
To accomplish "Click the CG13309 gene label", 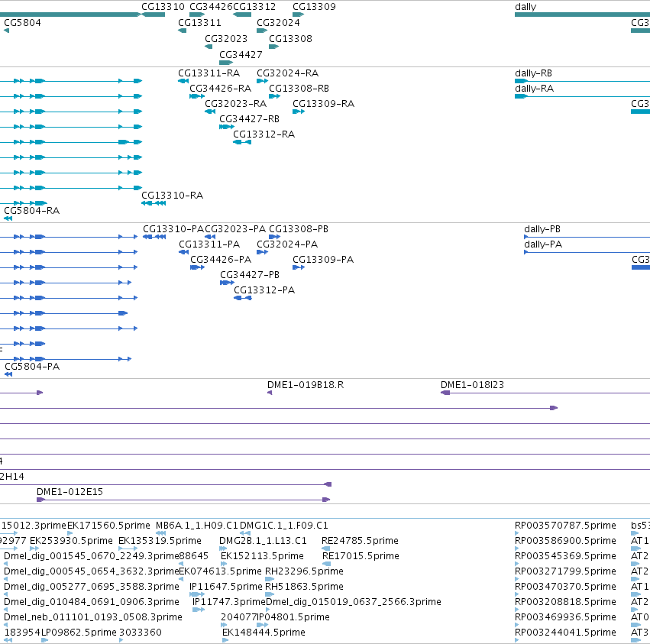I will 314,7.
